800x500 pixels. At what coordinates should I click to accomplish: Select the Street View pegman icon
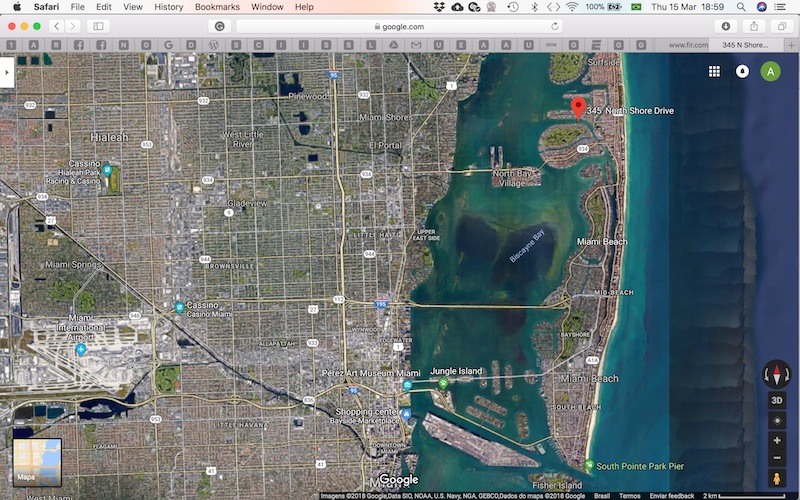tap(777, 479)
